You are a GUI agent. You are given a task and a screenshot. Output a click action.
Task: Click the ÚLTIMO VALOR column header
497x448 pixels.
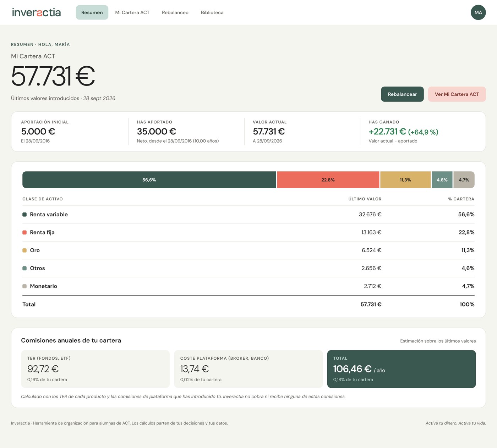365,199
